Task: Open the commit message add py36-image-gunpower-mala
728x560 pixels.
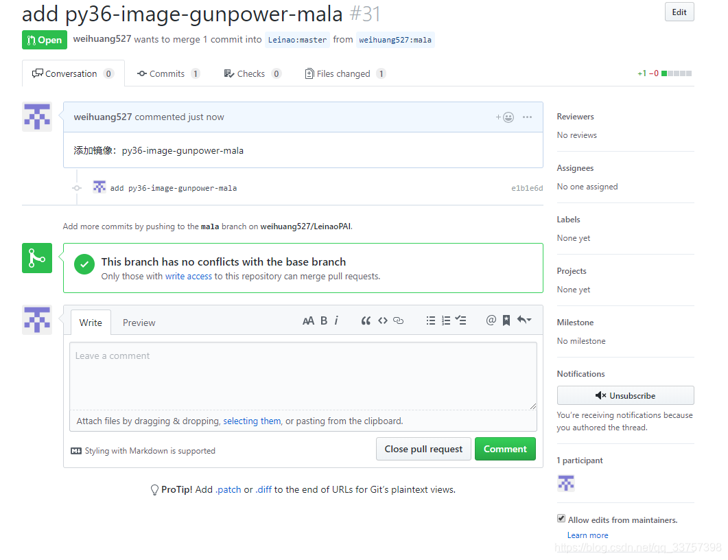Action: 173,188
